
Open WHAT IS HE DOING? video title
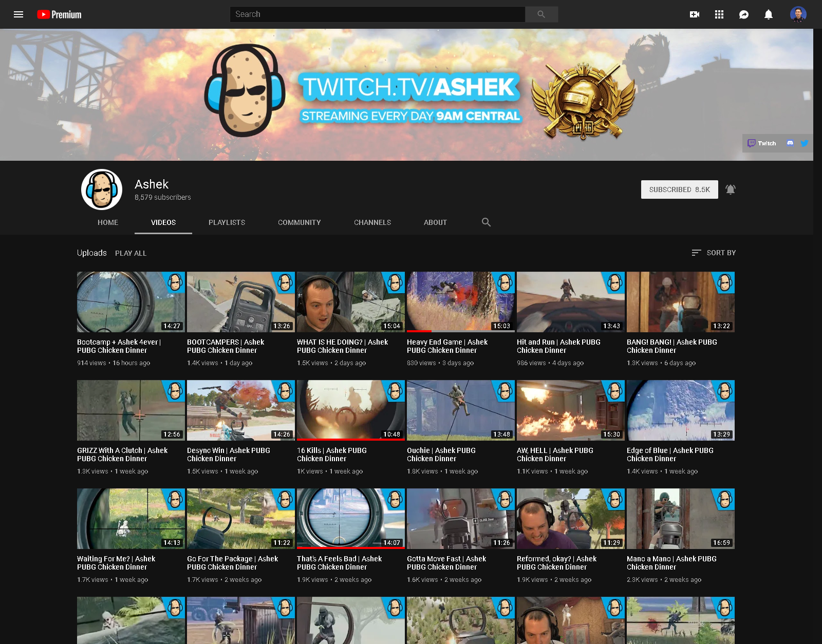point(342,346)
